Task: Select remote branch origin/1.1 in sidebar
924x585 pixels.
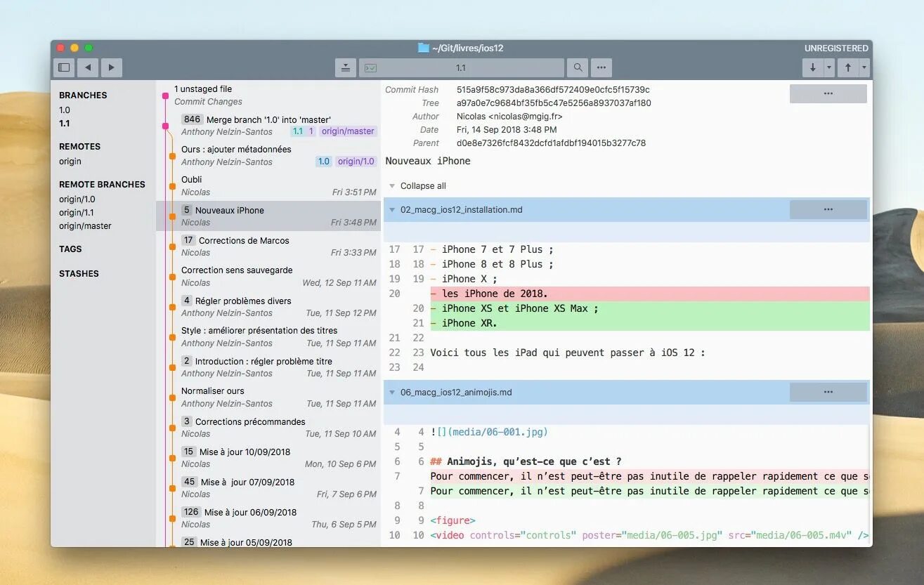Action: coord(77,213)
